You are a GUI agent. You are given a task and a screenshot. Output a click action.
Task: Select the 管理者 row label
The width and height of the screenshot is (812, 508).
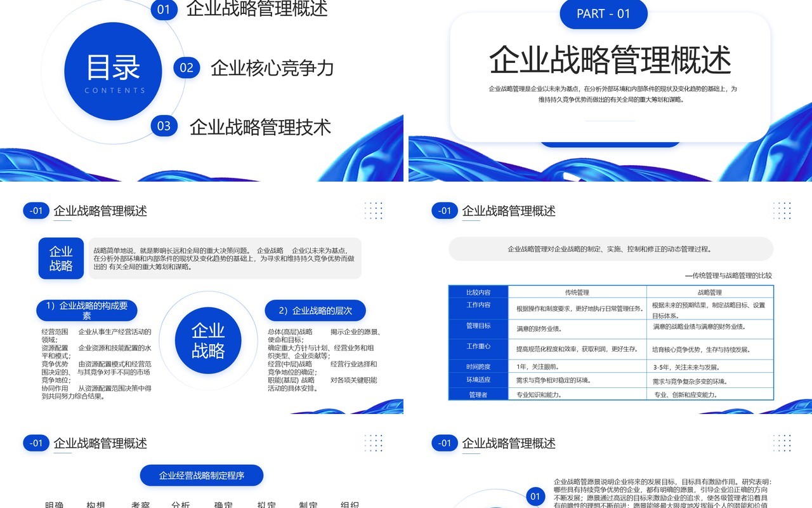coord(478,394)
